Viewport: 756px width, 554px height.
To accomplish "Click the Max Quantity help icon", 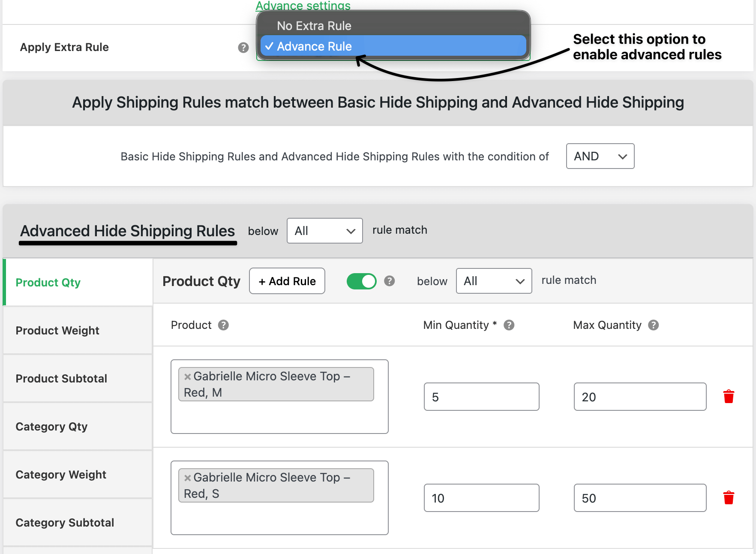I will tap(653, 325).
